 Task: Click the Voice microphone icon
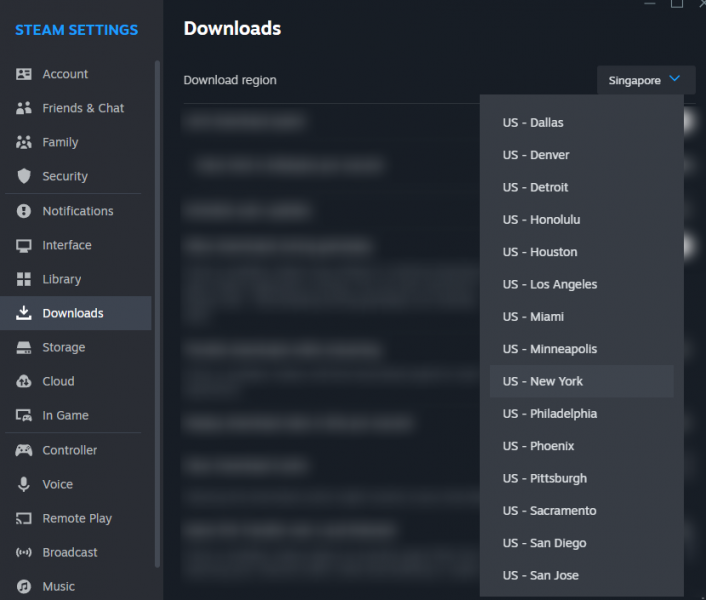(23, 484)
